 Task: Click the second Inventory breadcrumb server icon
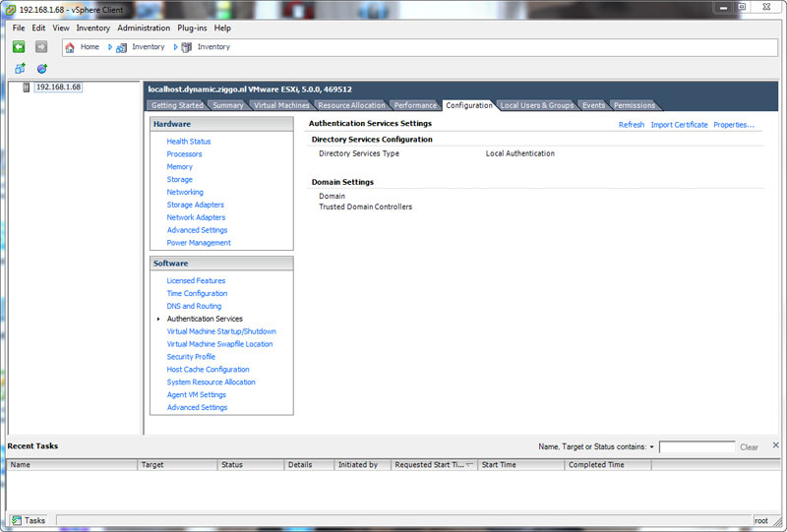[x=187, y=47]
